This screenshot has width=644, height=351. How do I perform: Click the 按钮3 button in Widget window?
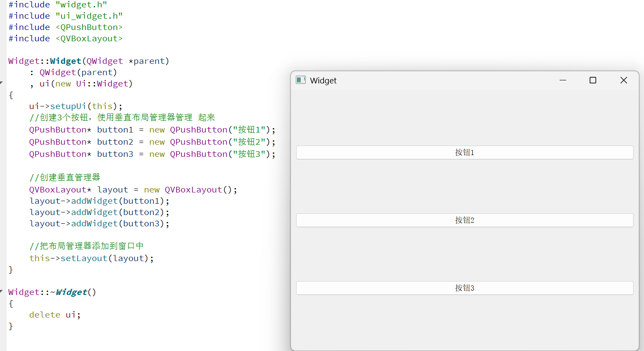[x=464, y=288]
